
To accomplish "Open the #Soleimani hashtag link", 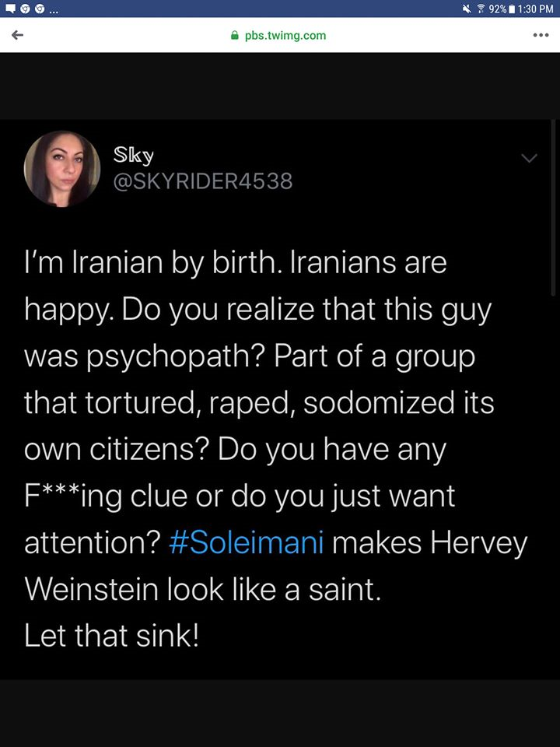I will point(246,542).
